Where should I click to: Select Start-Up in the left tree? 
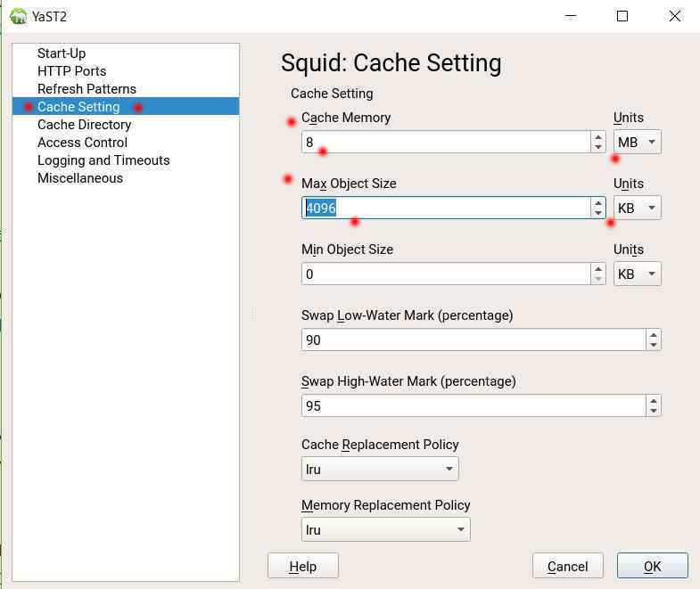click(62, 53)
